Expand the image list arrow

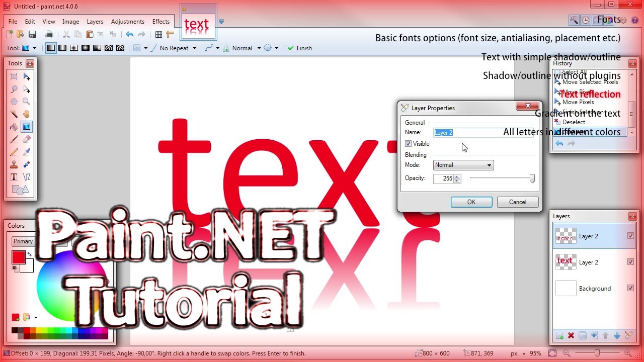[221, 22]
